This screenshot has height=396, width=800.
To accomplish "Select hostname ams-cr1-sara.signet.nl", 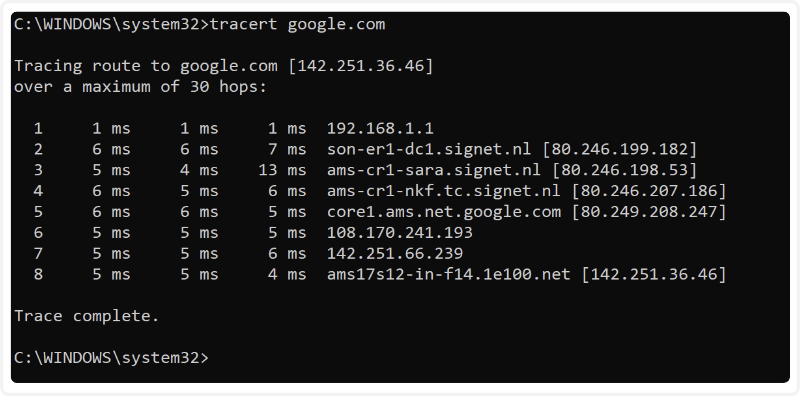I will click(434, 170).
